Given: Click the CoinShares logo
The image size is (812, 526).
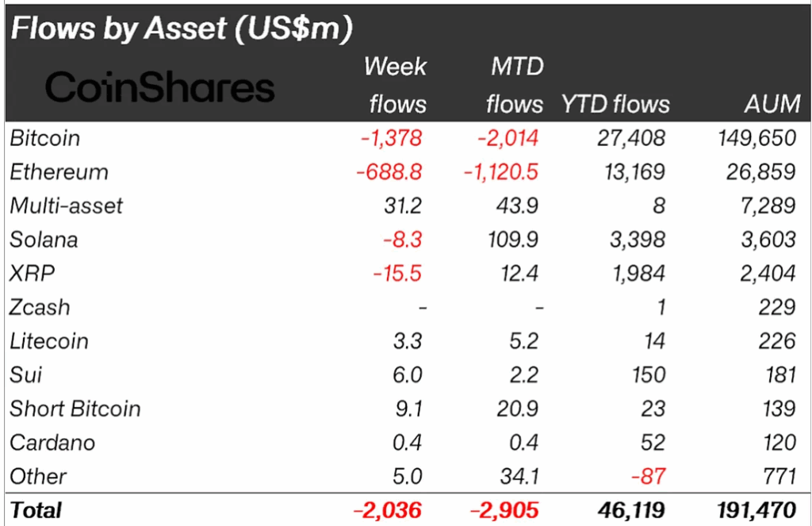Looking at the screenshot, I should (x=160, y=87).
